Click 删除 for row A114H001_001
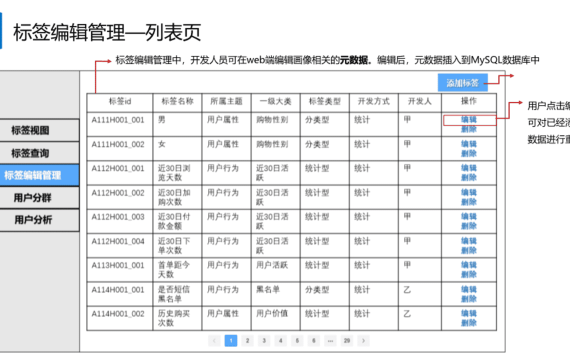Viewport: 570px width, 360px height. (x=469, y=299)
